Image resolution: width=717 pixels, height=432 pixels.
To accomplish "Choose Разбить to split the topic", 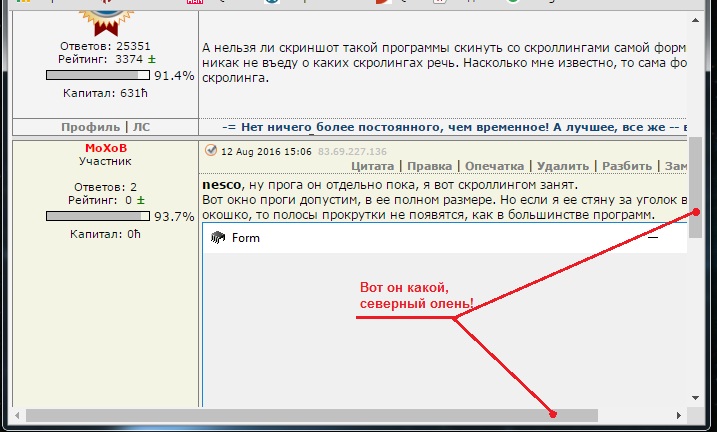I will [629, 166].
